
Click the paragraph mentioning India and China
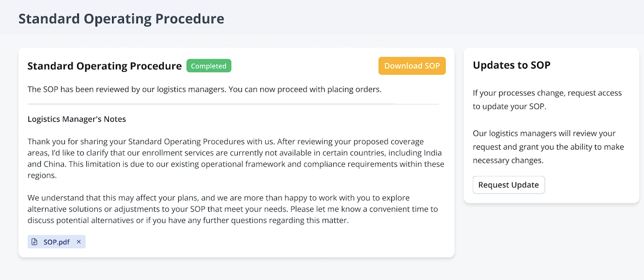[x=236, y=159]
